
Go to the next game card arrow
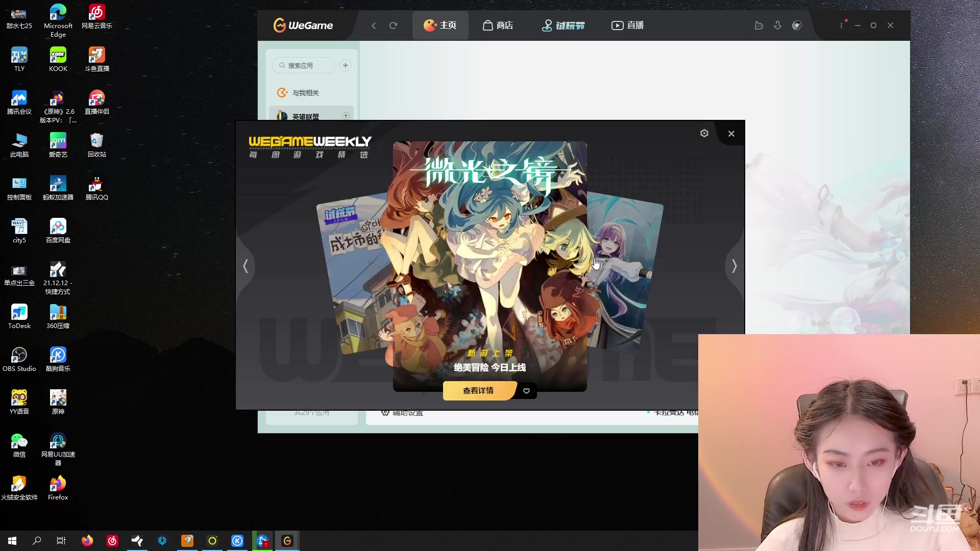click(734, 266)
